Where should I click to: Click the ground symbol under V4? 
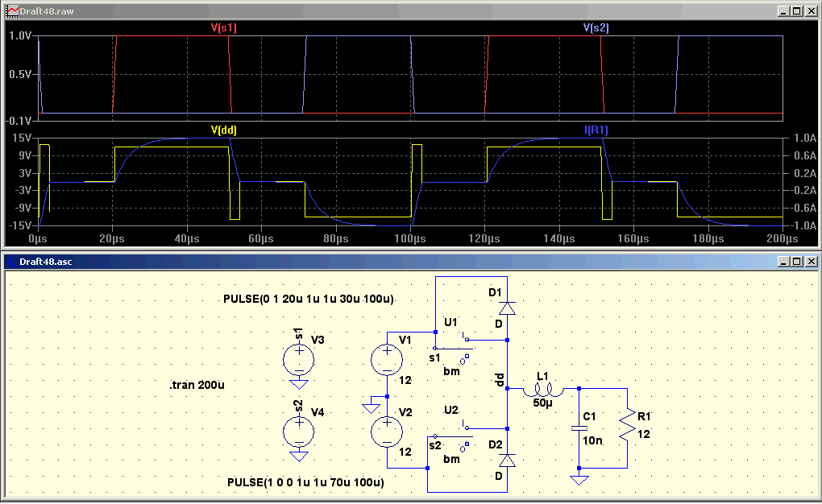click(299, 456)
